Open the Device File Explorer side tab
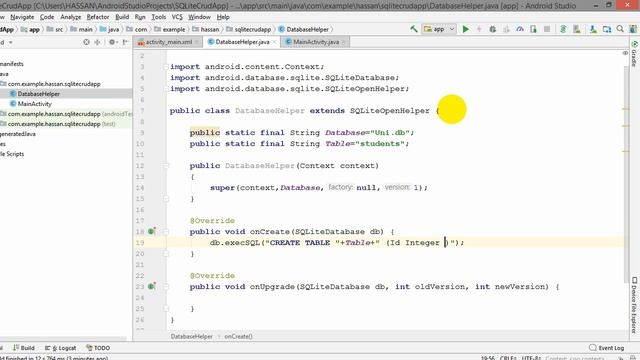Viewport: 640px width, 360px height. click(x=634, y=305)
